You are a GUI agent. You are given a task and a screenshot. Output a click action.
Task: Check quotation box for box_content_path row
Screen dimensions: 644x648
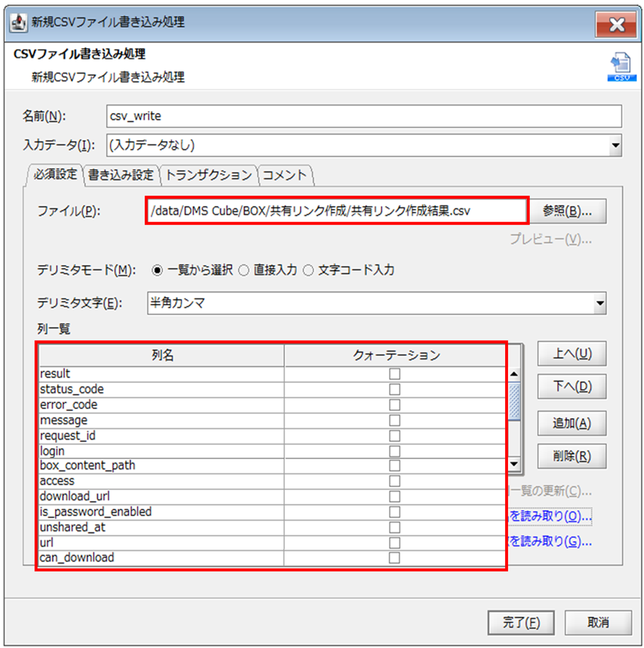click(x=395, y=466)
